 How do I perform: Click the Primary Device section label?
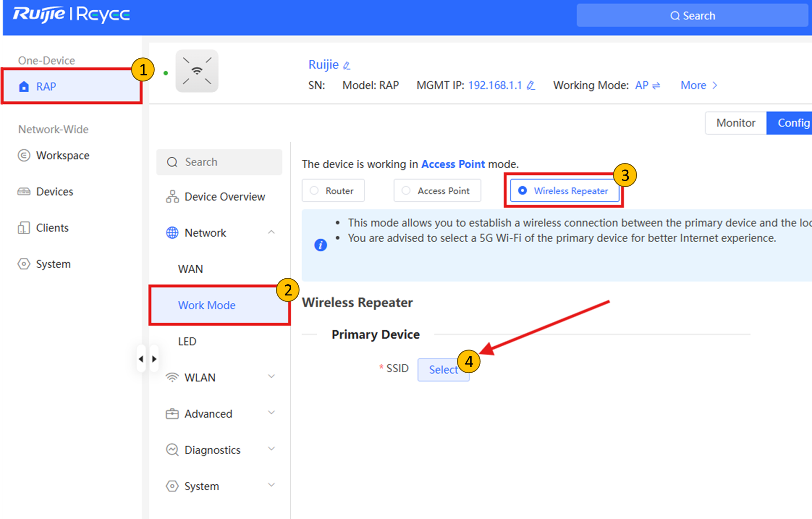375,334
